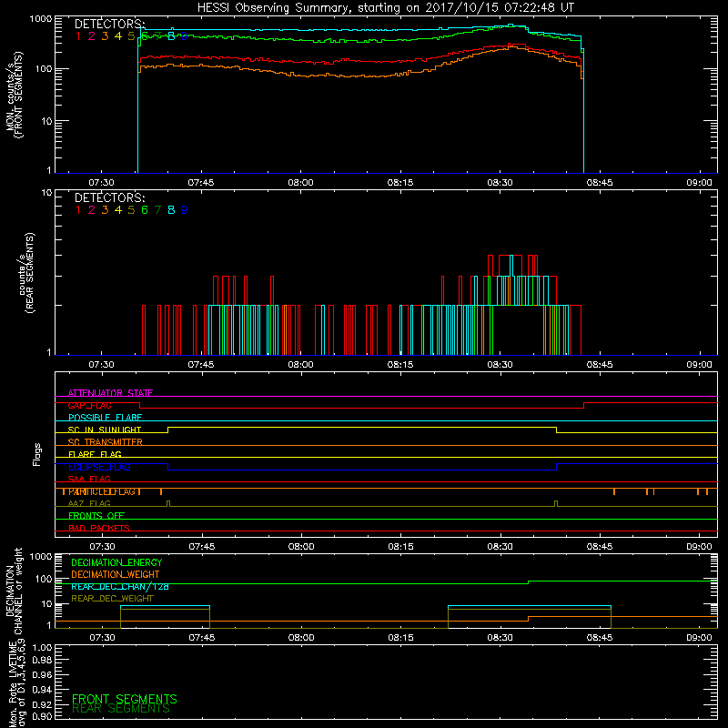728x728 pixels.
Task: Select cyan detector 8 in rear segments legend
Action: pyautogui.click(x=171, y=210)
